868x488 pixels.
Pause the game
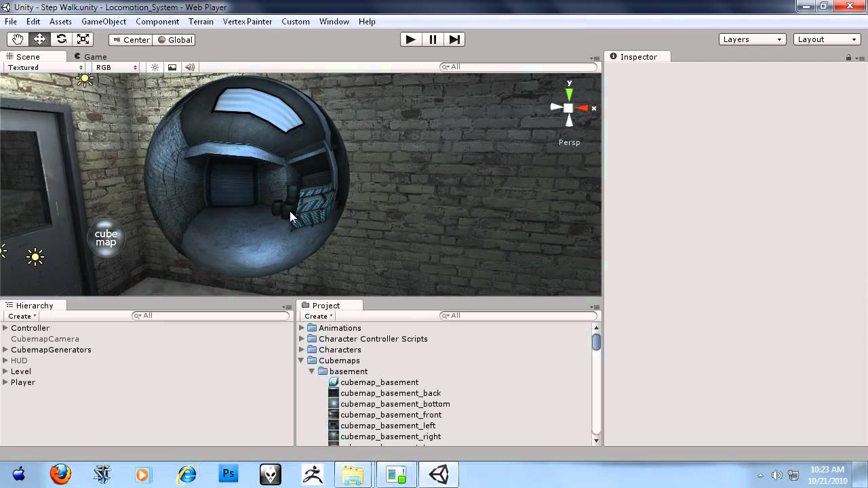433,39
